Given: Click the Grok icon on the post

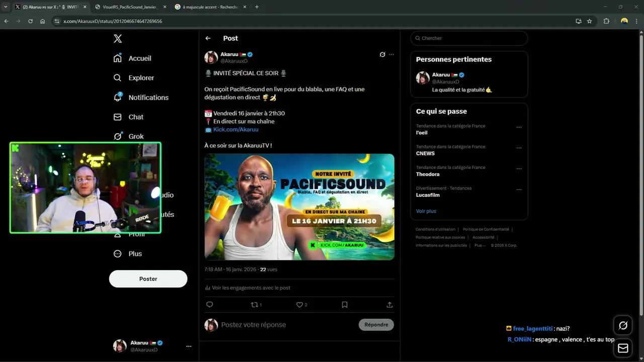Looking at the screenshot, I should click(382, 54).
